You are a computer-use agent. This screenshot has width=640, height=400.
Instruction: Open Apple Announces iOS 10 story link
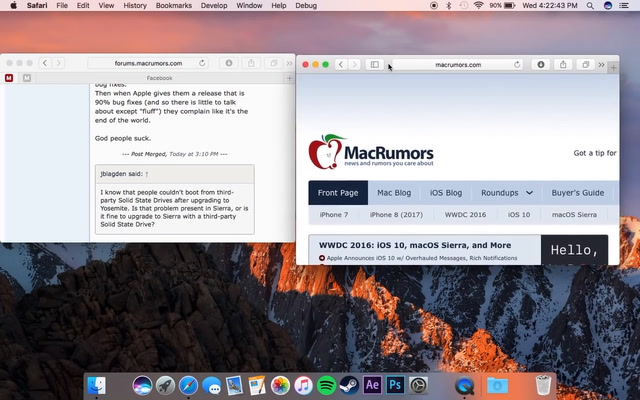[422, 258]
